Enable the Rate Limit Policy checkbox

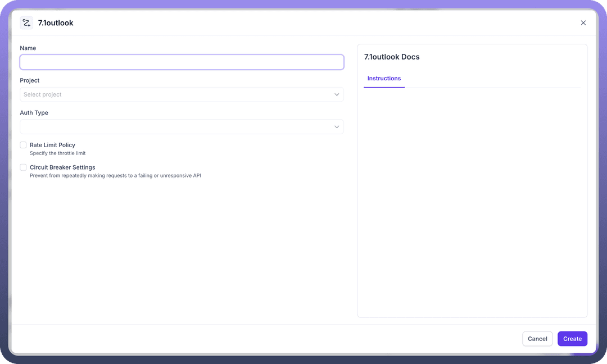tap(24, 145)
